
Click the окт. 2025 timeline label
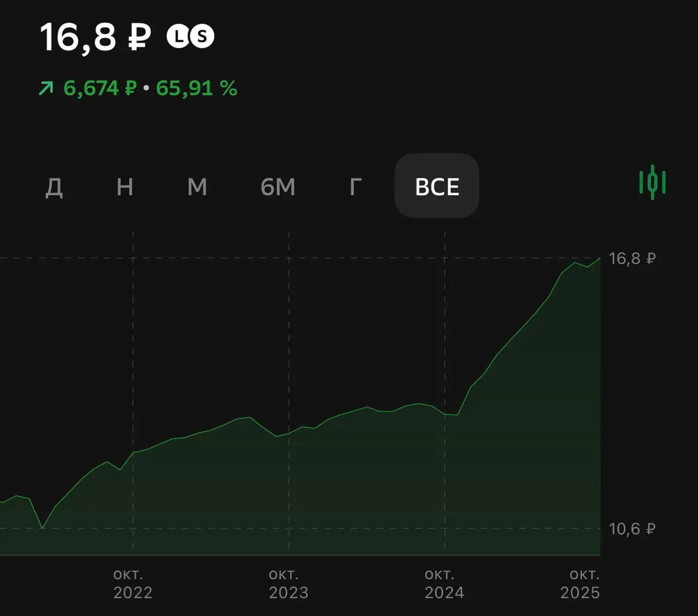click(580, 584)
